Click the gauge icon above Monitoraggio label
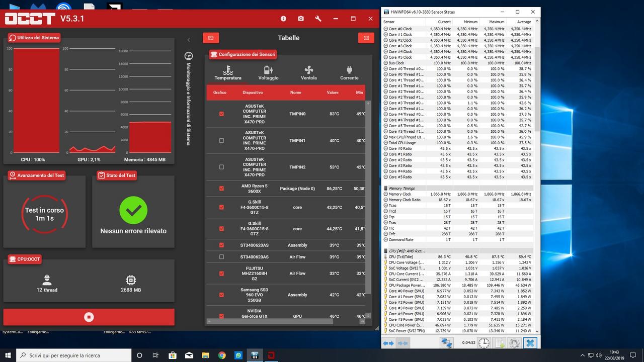The width and height of the screenshot is (644, 362). click(x=189, y=56)
